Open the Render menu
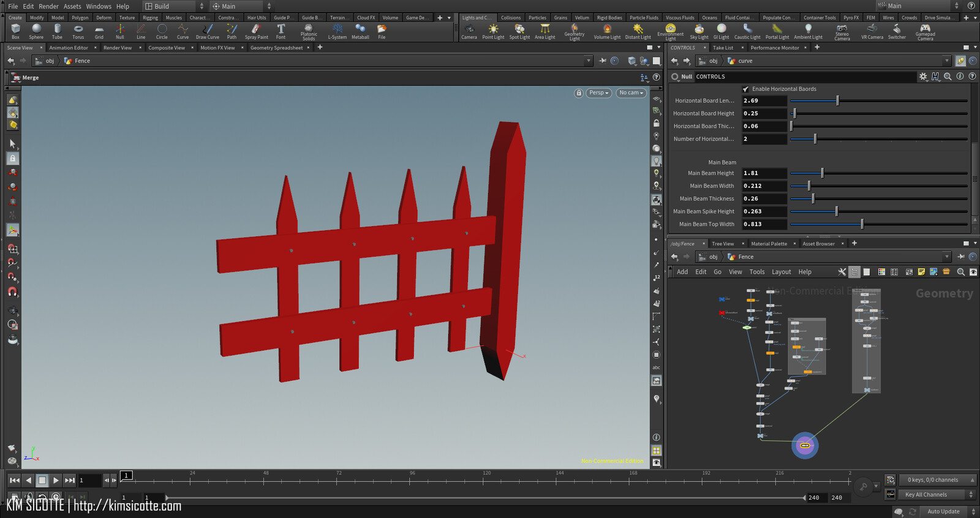 click(48, 6)
